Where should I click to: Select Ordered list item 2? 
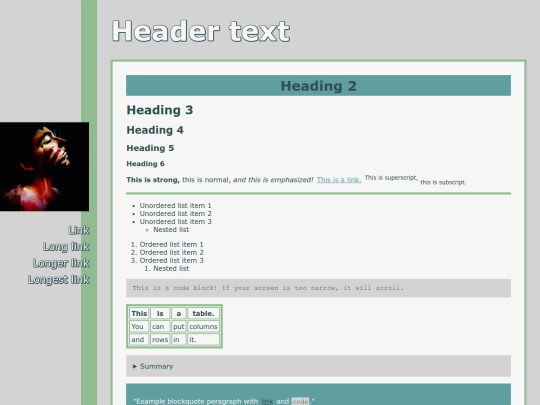172,252
